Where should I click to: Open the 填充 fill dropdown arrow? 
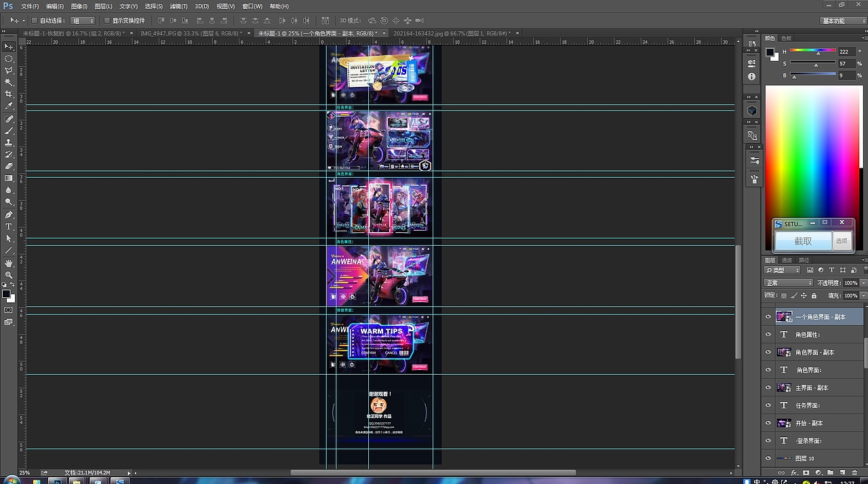coord(864,295)
